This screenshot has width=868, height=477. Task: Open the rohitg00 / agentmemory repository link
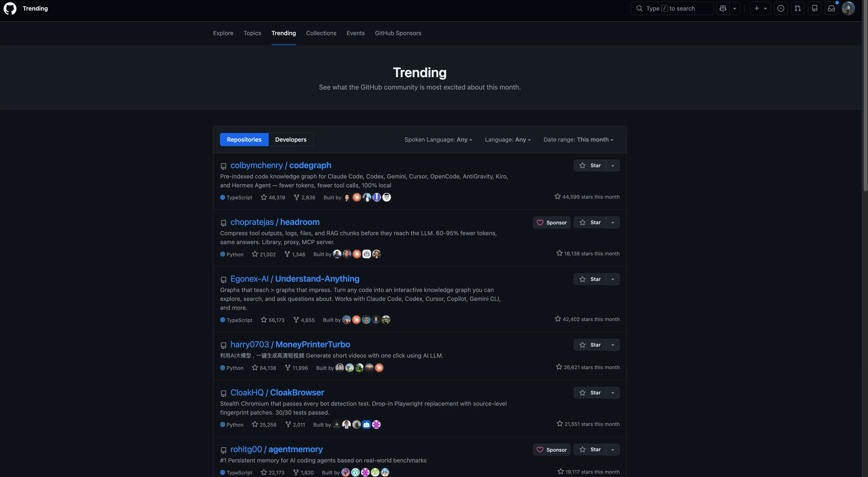[x=276, y=449]
